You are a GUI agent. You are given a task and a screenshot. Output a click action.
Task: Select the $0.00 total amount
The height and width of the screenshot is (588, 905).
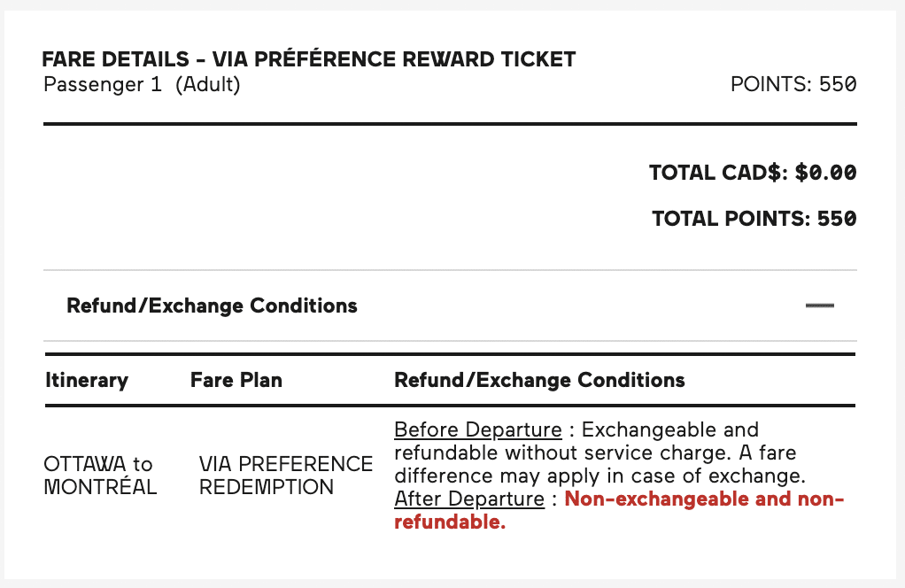[825, 173]
